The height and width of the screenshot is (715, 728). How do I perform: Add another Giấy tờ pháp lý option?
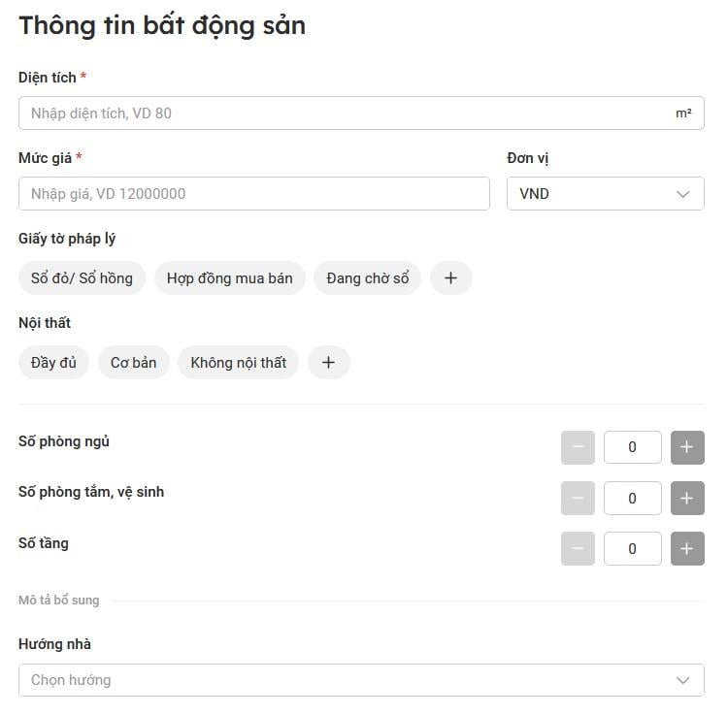click(450, 278)
